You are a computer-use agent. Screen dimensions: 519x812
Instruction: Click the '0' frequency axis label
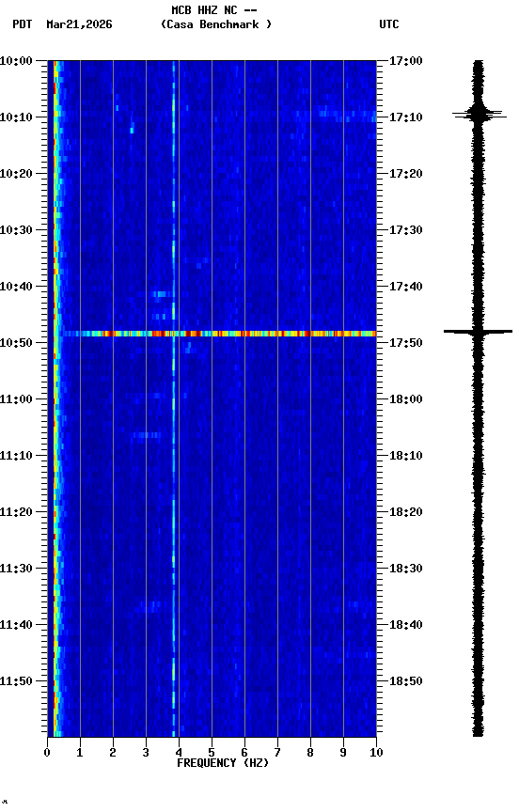[47, 754]
